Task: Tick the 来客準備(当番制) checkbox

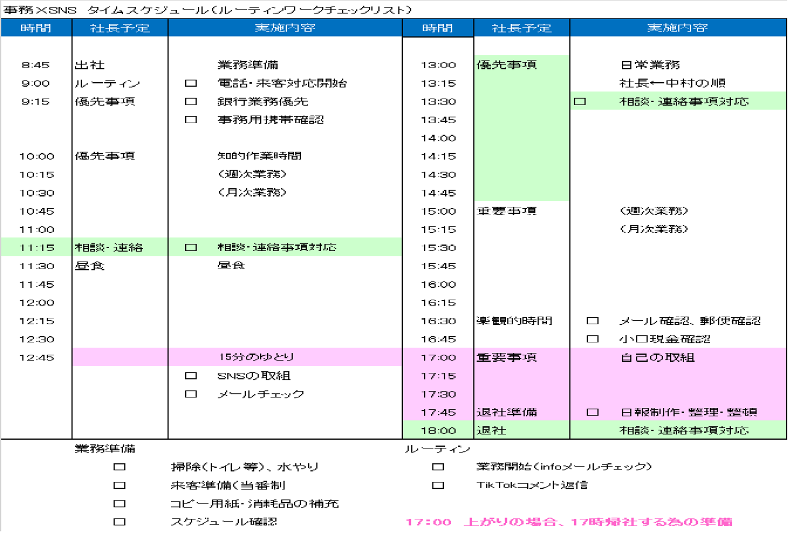Action: pos(119,485)
